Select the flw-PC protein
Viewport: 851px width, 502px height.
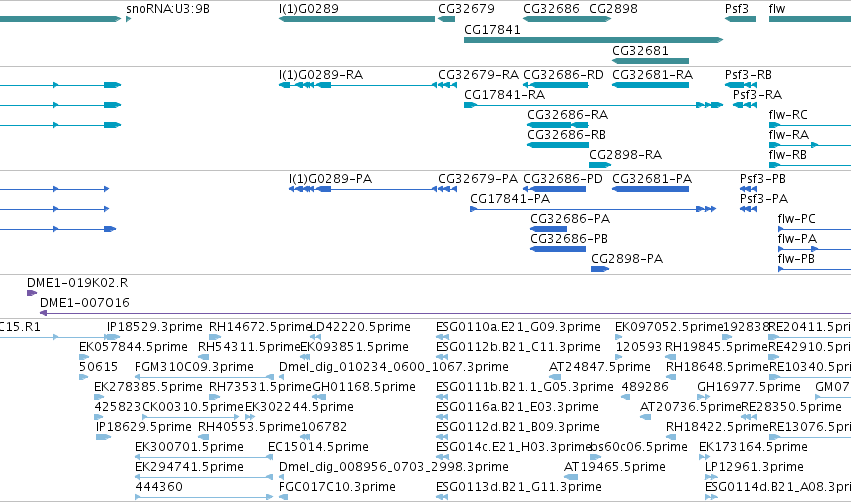(814, 229)
